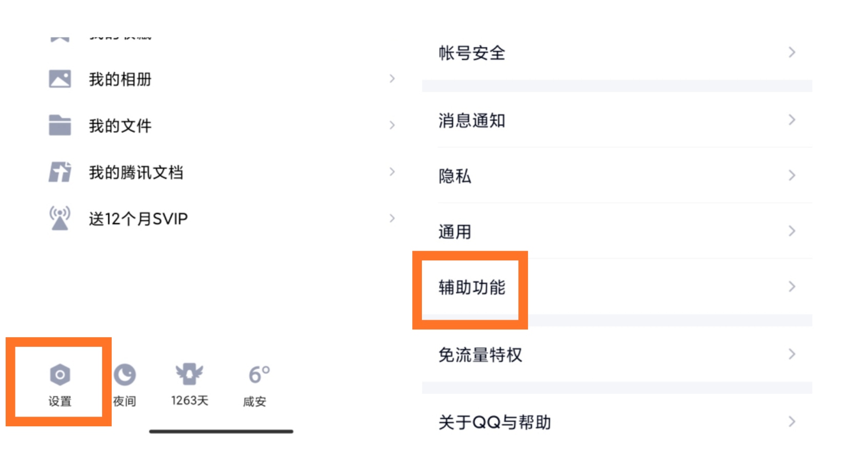The height and width of the screenshot is (476, 868).
Task: Expand 我的相册 chevron arrow
Action: [392, 79]
